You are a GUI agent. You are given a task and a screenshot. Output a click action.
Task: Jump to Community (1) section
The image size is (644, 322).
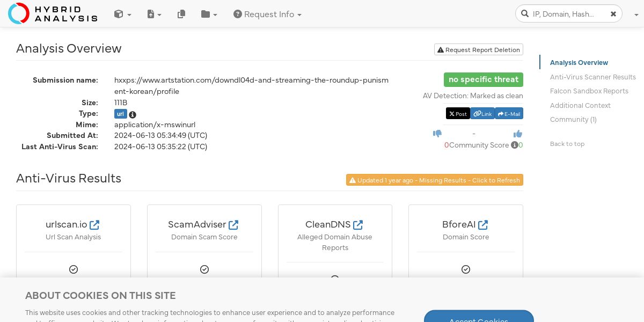(x=573, y=120)
